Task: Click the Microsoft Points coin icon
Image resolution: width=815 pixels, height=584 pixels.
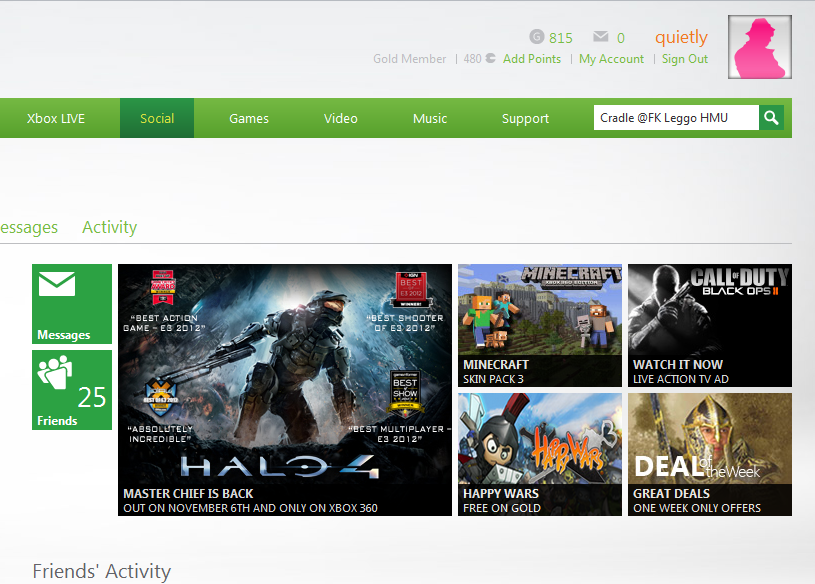Action: click(x=490, y=59)
